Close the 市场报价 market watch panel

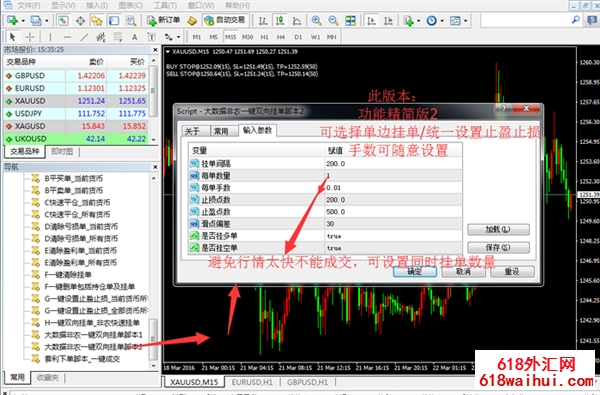(x=155, y=50)
